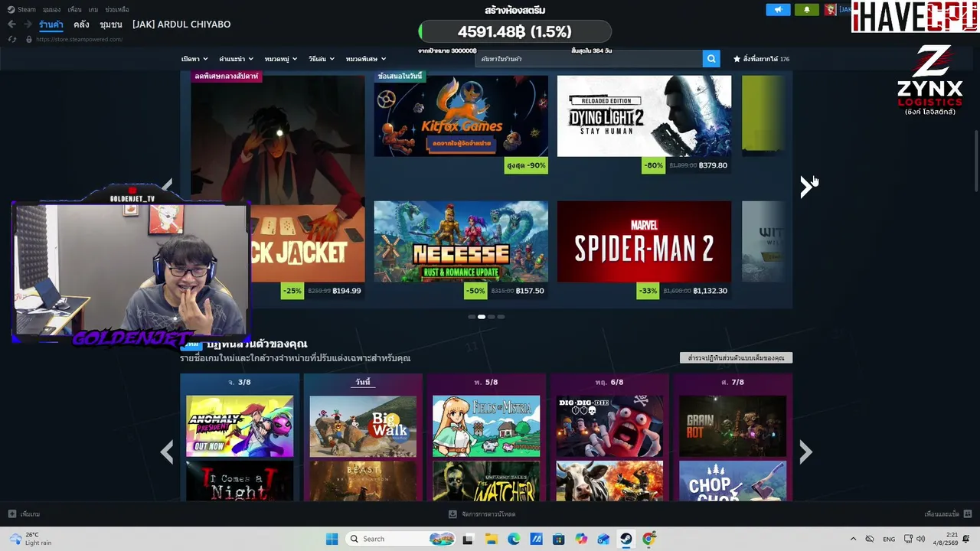Image resolution: width=980 pixels, height=551 pixels.
Task: Click the Windows taskbar Search box
Action: click(400, 539)
